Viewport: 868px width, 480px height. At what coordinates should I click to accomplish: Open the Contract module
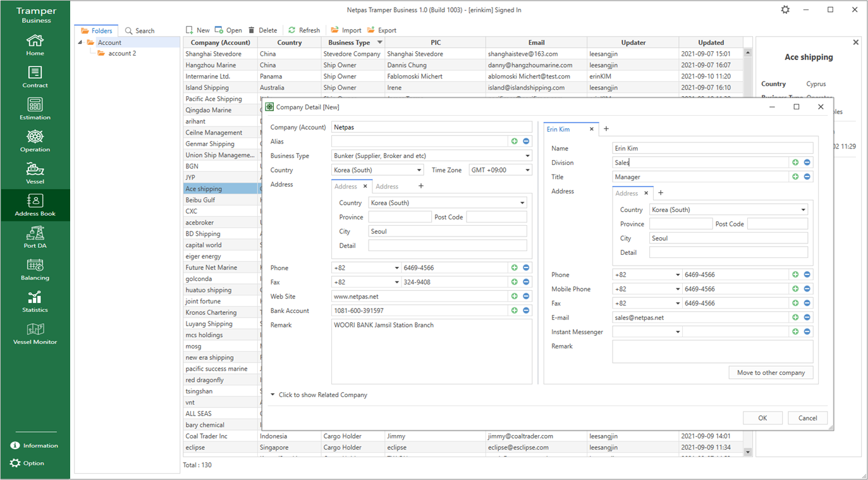pos(35,77)
